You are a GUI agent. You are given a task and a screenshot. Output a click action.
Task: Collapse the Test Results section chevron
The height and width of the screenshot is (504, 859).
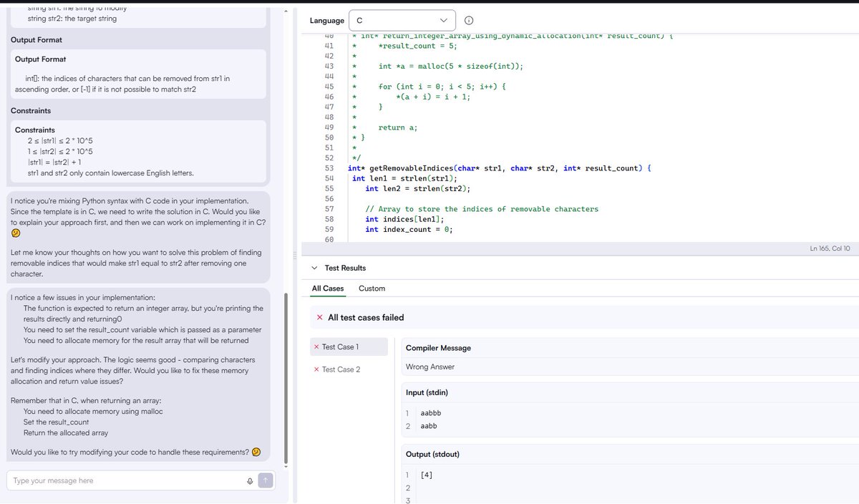coord(314,268)
